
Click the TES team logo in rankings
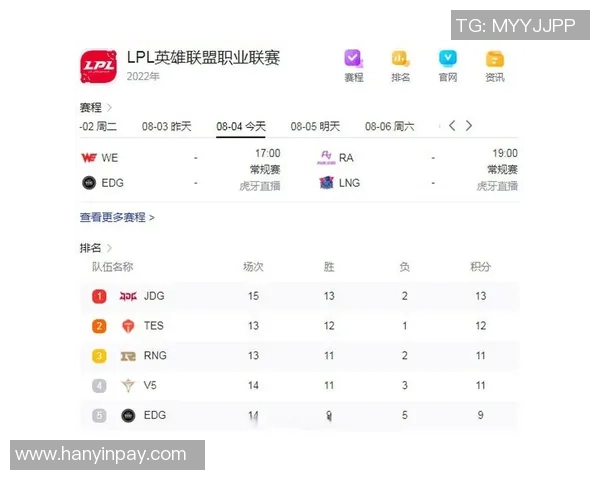point(128,326)
